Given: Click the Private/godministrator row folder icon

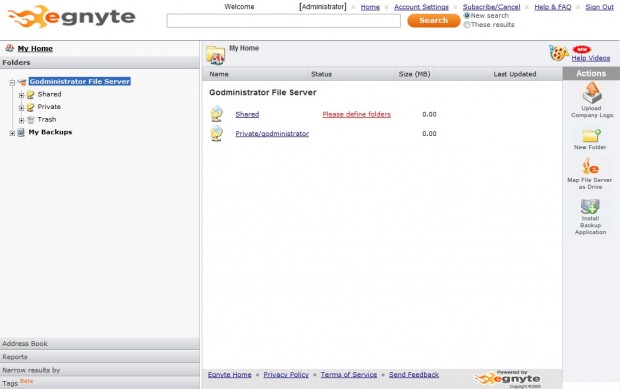Looking at the screenshot, I should coord(217,134).
